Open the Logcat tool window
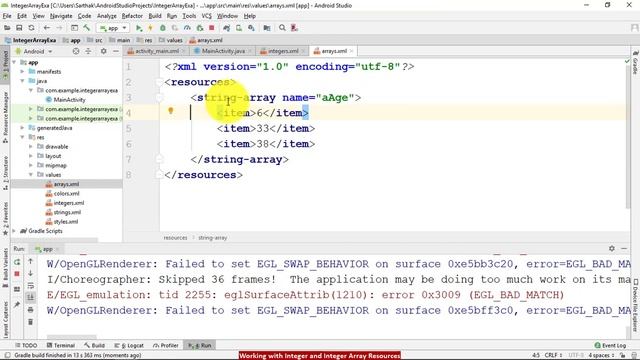The height and width of the screenshot is (360, 640). [129, 345]
